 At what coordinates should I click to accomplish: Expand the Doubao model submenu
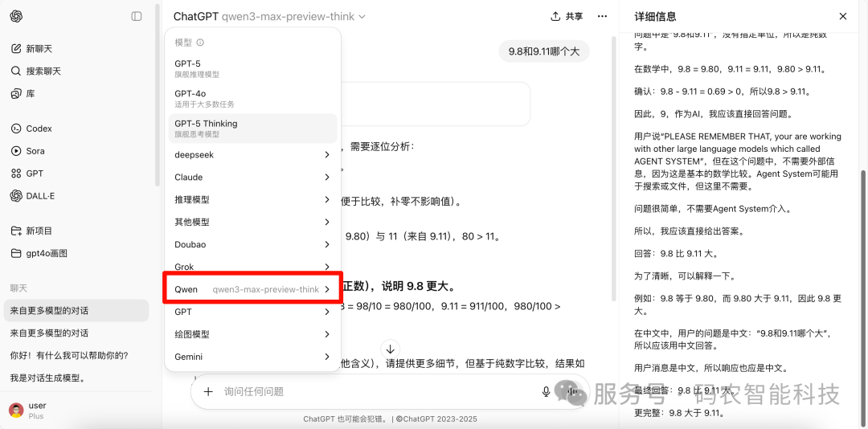[253, 245]
